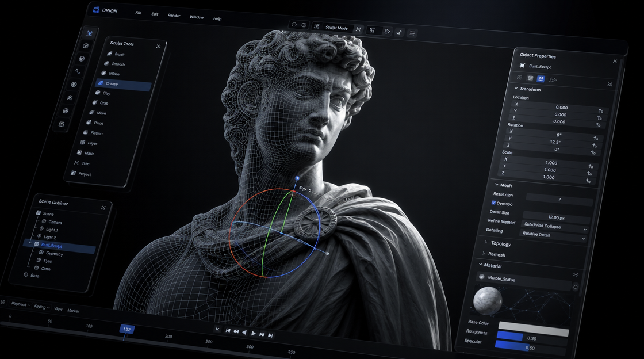Toggle keyframe for Location X

point(601,111)
